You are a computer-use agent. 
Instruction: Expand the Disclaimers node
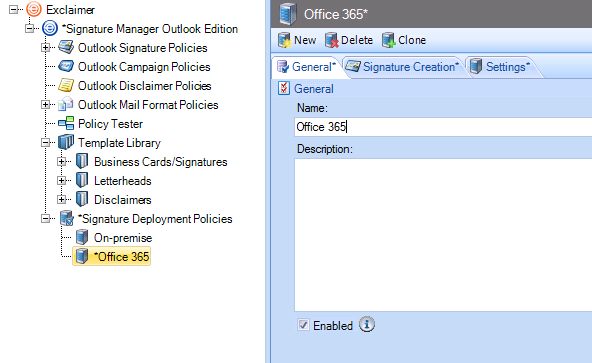coord(62,199)
